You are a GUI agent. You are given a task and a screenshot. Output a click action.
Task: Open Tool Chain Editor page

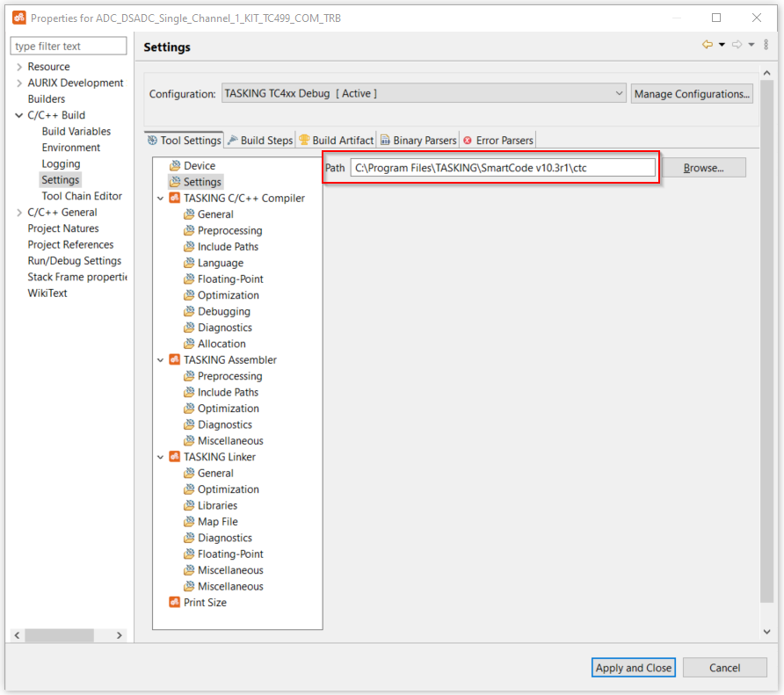click(82, 196)
